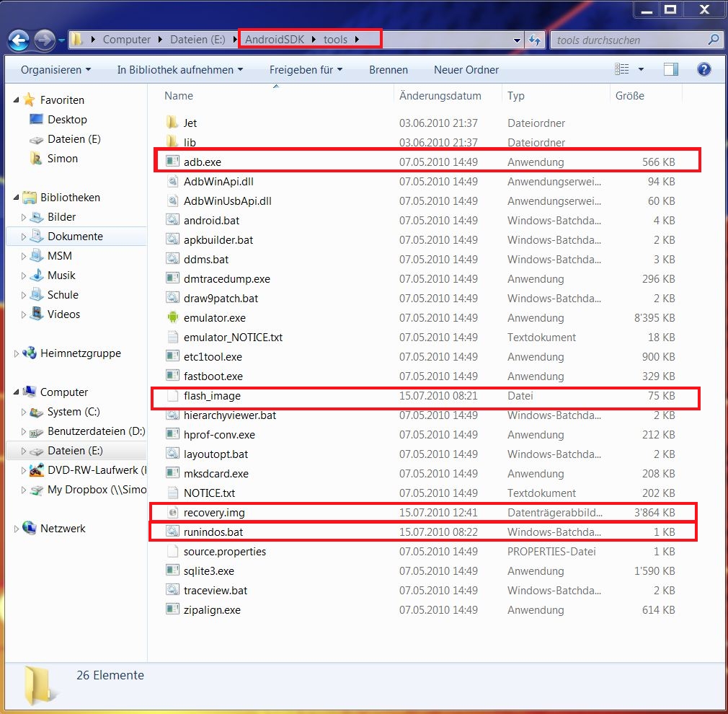Expand the Bilder library node

pos(23,217)
